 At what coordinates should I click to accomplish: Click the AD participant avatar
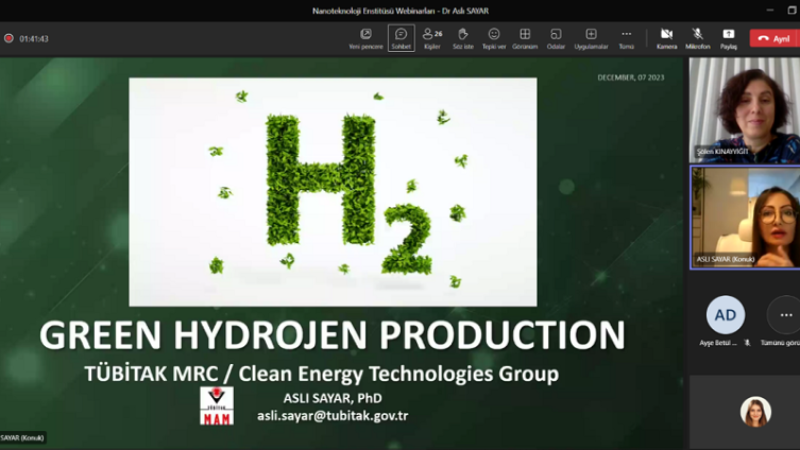coord(725,315)
